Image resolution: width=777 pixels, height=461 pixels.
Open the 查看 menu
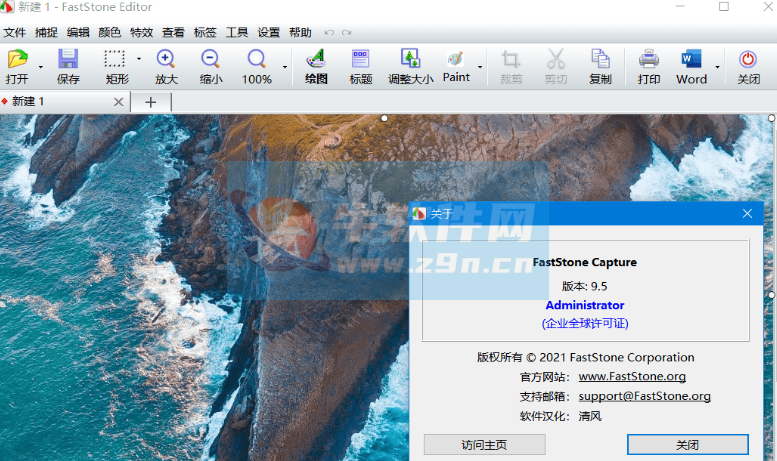(x=173, y=33)
